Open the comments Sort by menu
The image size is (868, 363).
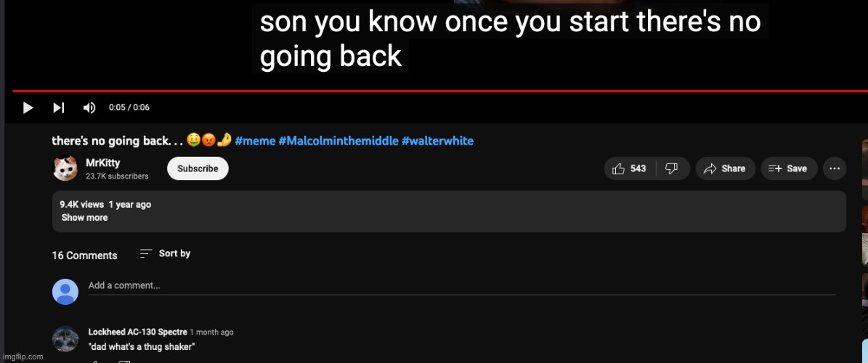(166, 253)
